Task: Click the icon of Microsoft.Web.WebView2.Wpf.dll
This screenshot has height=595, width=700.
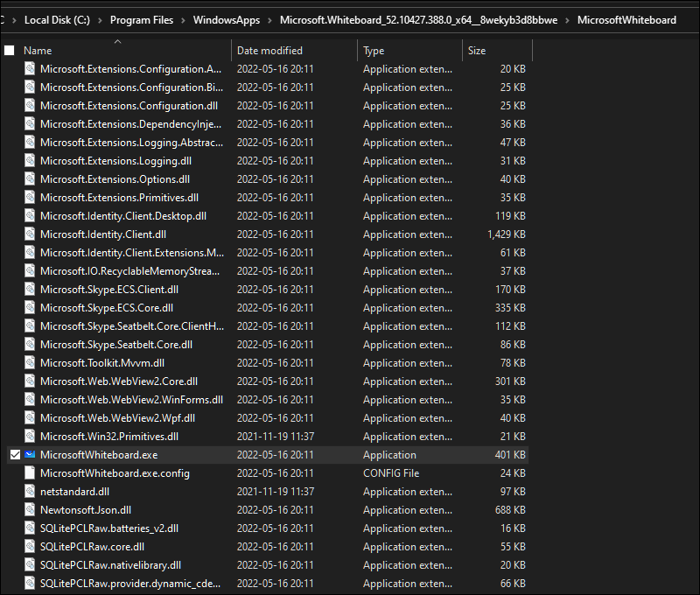Action: (30, 418)
